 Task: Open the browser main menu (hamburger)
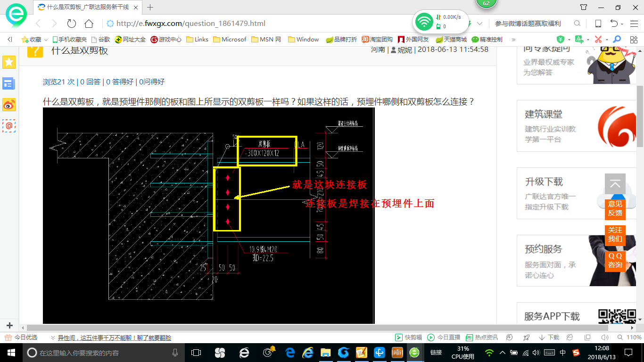click(x=634, y=24)
